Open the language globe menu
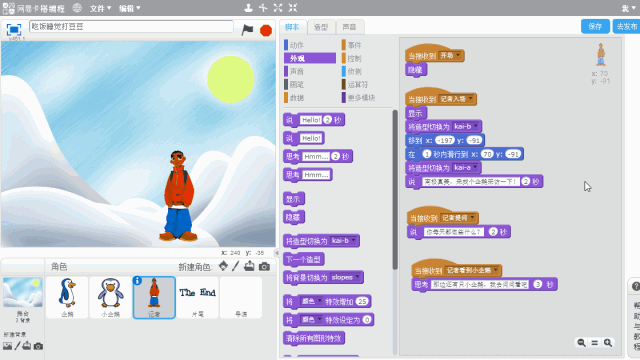The height and width of the screenshot is (360, 640). click(77, 8)
